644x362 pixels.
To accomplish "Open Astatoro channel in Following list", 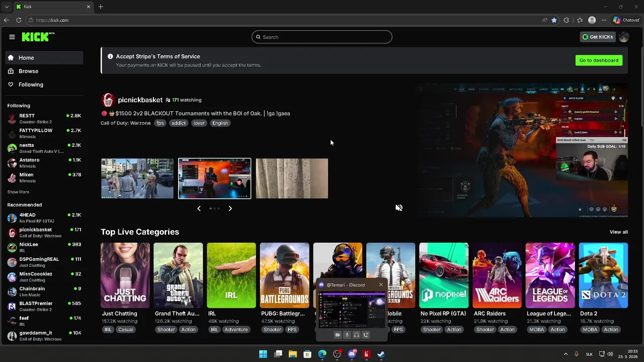I will pos(44,163).
